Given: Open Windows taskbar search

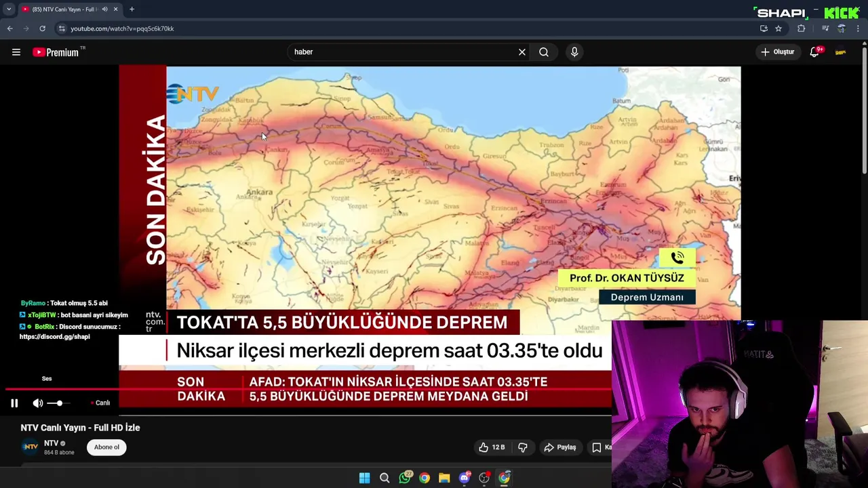Looking at the screenshot, I should (x=384, y=478).
